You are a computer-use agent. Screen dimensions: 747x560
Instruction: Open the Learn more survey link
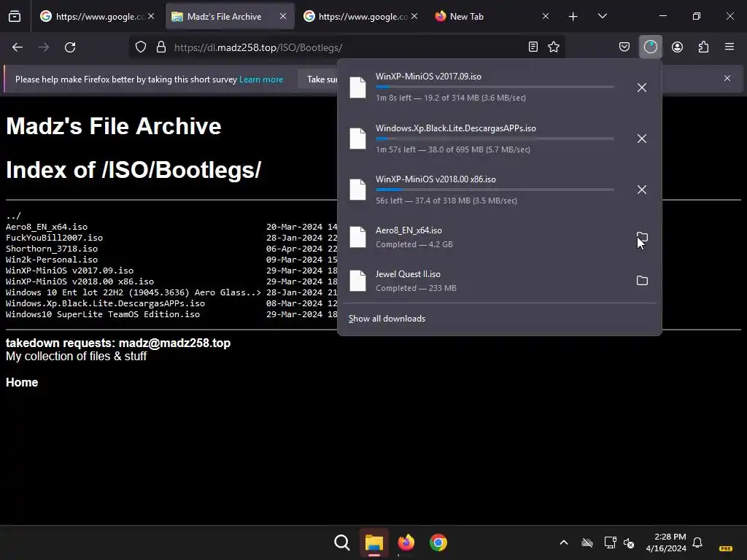pyautogui.click(x=261, y=79)
